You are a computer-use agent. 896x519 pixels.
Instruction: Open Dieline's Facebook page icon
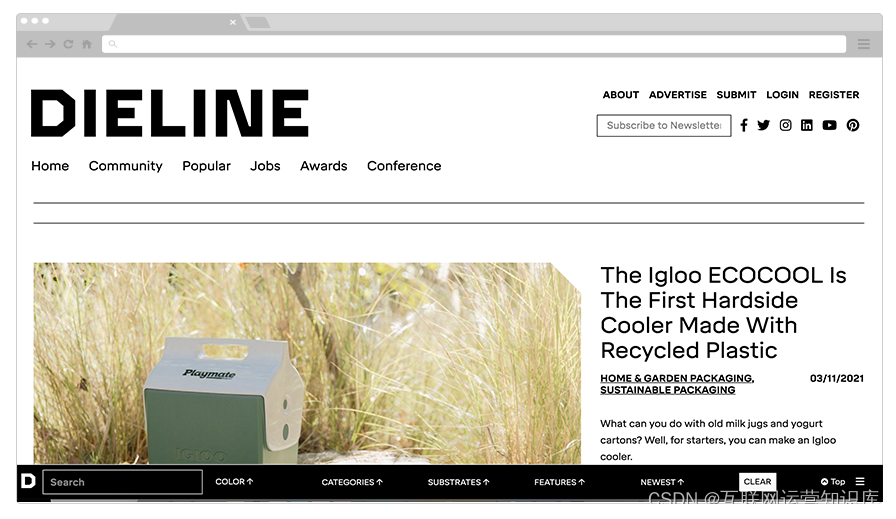[x=743, y=125]
